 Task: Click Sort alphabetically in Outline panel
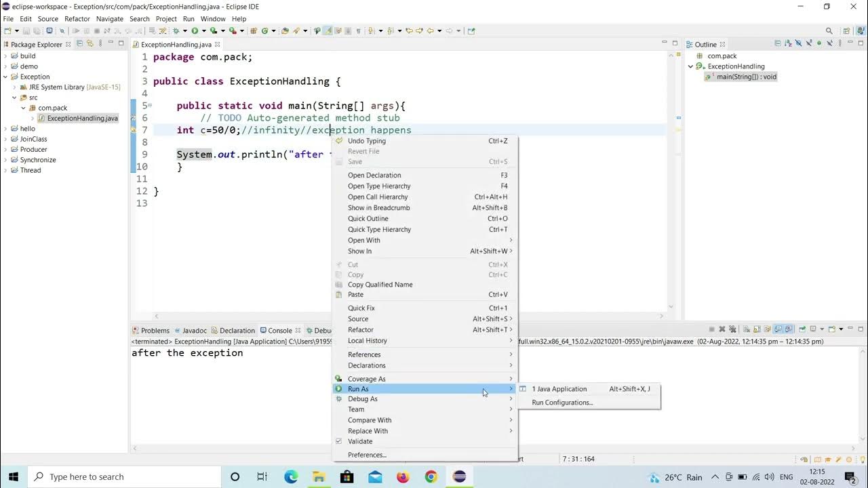[x=788, y=43]
